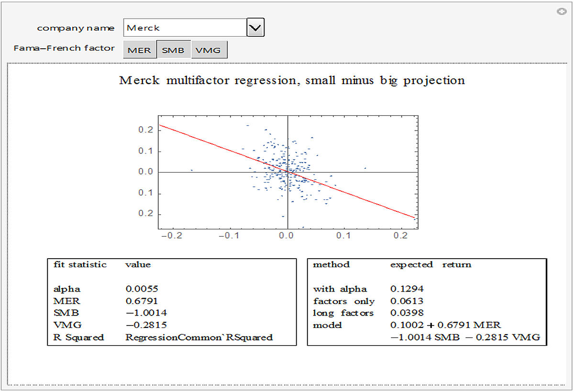Click the 'company name' label

[x=76, y=28]
